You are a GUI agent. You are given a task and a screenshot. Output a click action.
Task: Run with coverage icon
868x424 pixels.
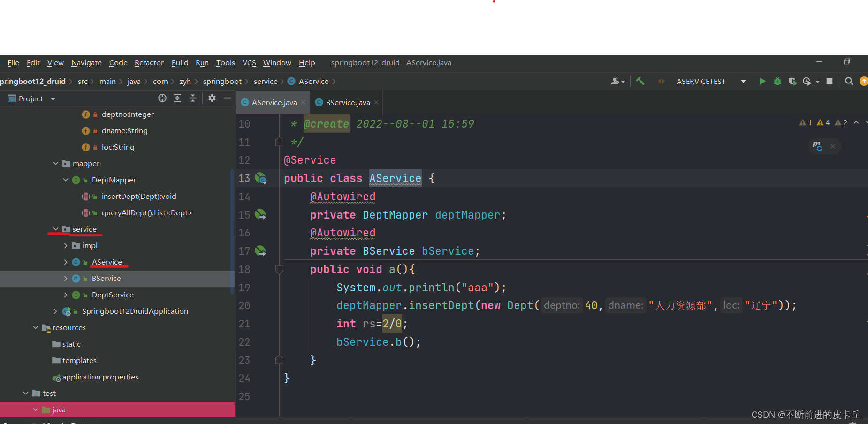792,81
